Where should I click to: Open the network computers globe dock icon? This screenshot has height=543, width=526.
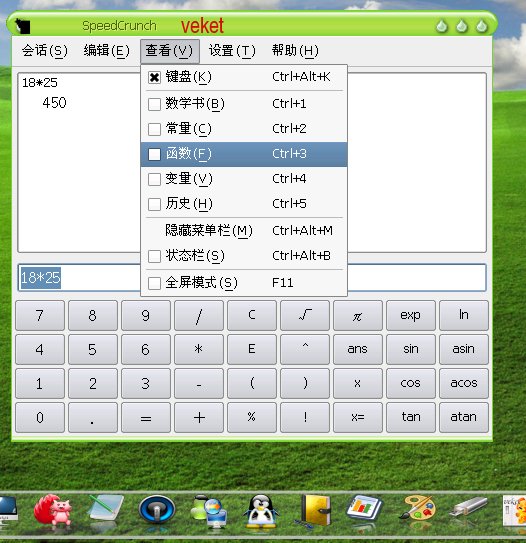(209, 511)
